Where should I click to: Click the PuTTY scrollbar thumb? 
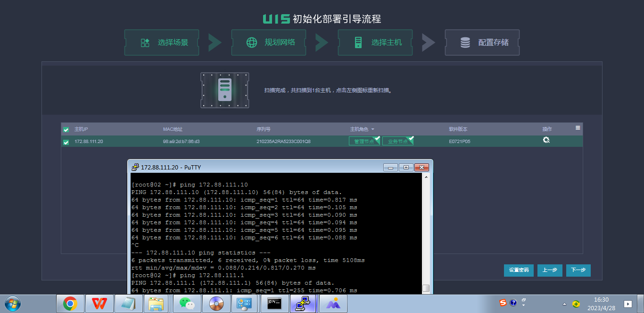426,288
